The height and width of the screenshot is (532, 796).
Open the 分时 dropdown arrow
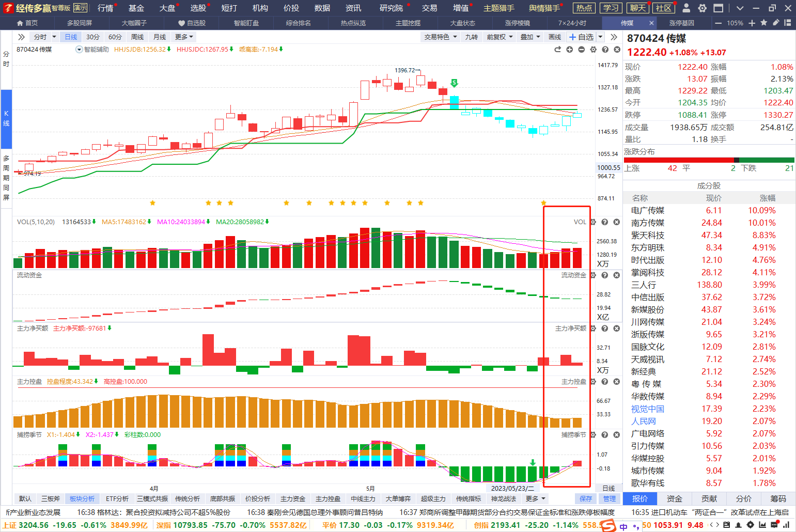(x=54, y=37)
